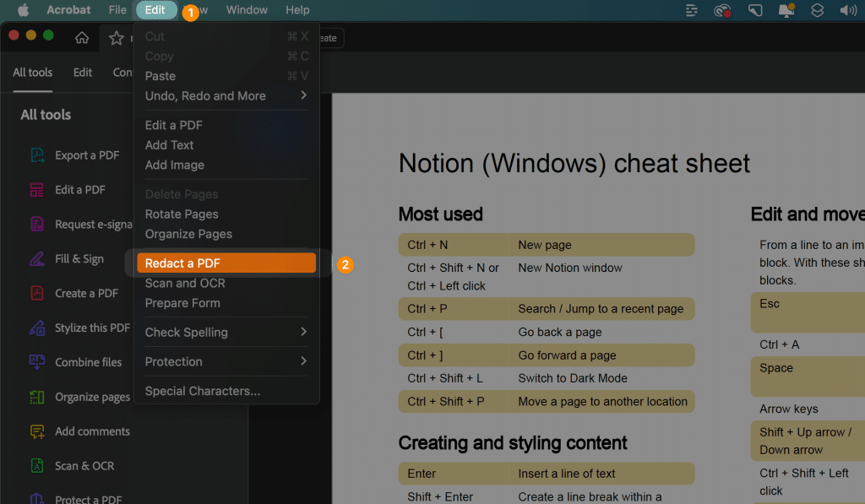The height and width of the screenshot is (504, 865).
Task: Click the Scan & OCR sidebar icon
Action: (37, 466)
